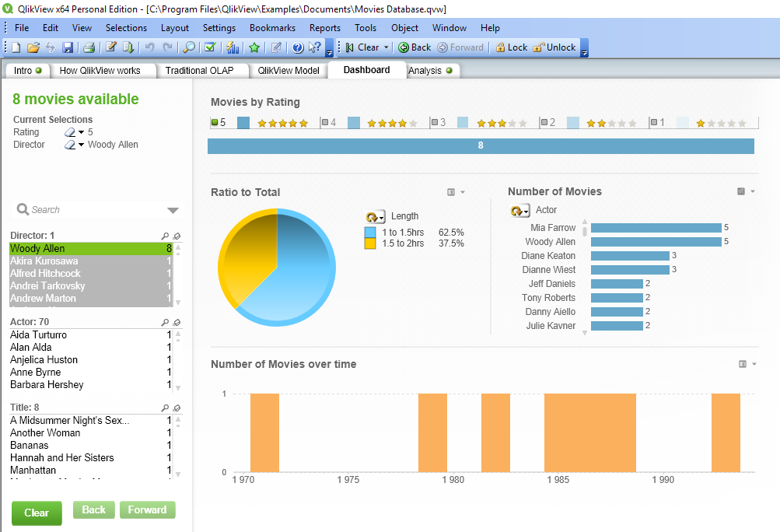Search the Title list box with its magnifier
Viewport: 780px width, 532px height.
pyautogui.click(x=165, y=408)
